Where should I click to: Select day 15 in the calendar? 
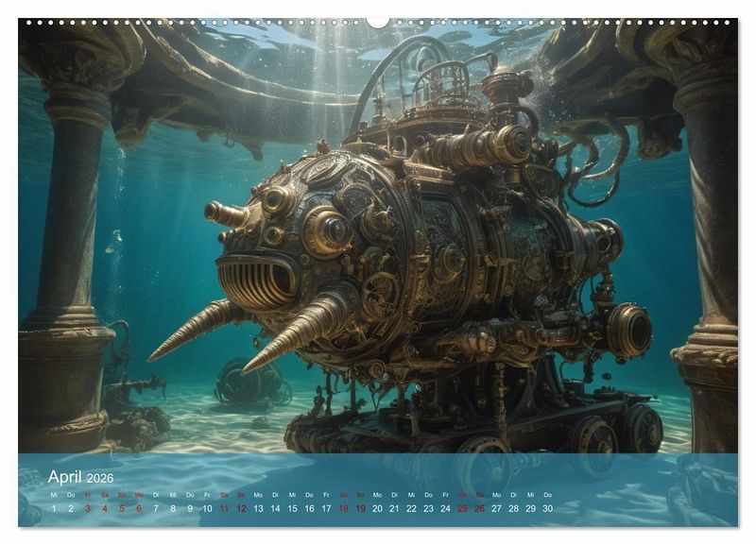click(x=292, y=508)
